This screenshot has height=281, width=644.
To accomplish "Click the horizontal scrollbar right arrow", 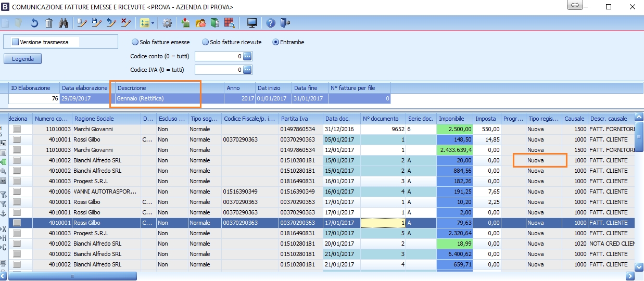I will pyautogui.click(x=630, y=276).
